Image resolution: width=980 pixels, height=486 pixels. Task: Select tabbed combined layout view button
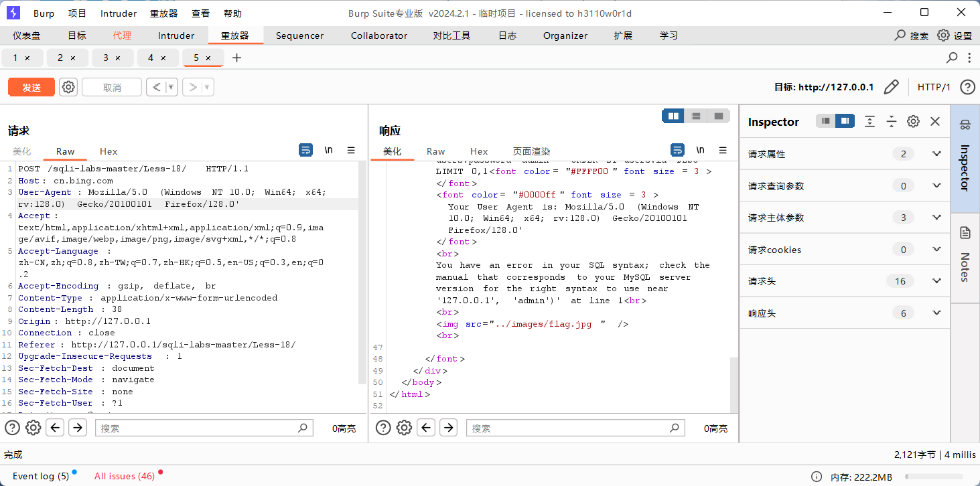pos(719,116)
